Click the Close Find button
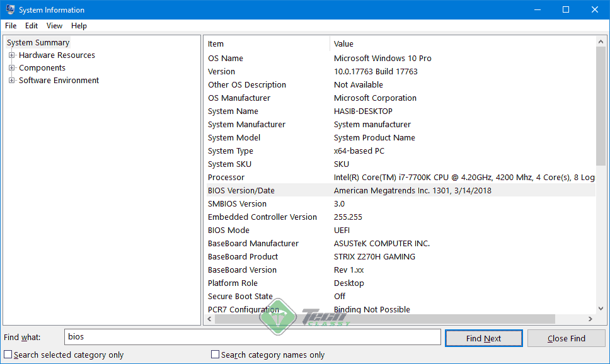The height and width of the screenshot is (364, 610). 566,338
